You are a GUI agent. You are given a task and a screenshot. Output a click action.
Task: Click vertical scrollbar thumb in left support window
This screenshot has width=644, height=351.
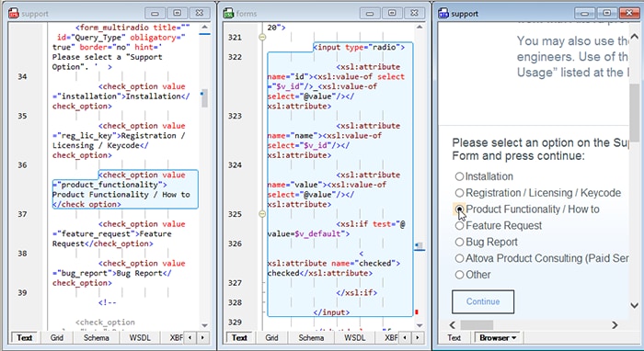point(204,98)
